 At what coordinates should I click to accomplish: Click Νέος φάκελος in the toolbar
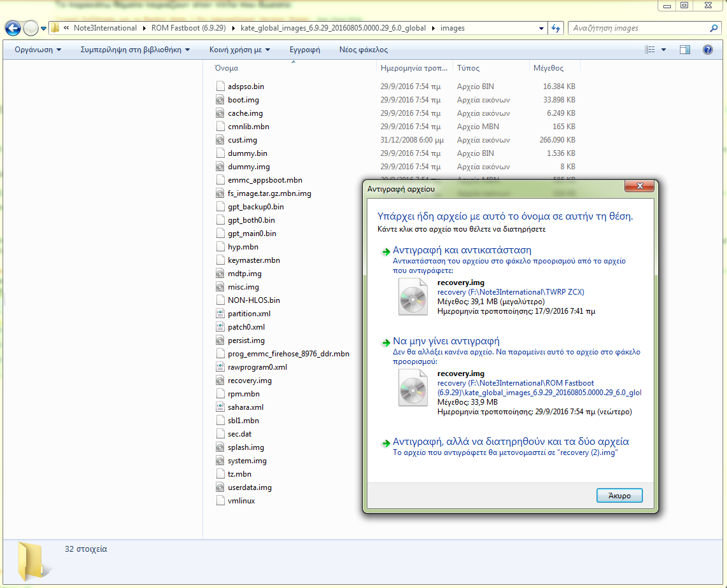coord(363,50)
